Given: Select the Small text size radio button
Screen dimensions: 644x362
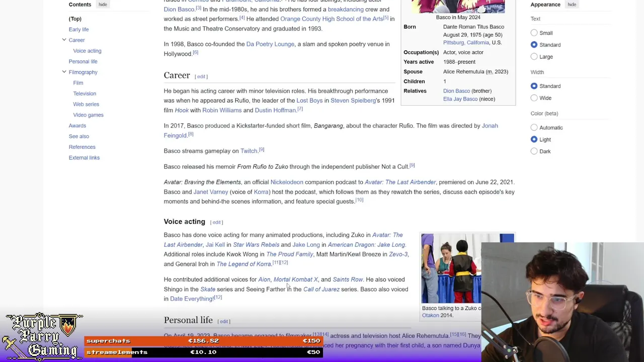Looking at the screenshot, I should [534, 33].
